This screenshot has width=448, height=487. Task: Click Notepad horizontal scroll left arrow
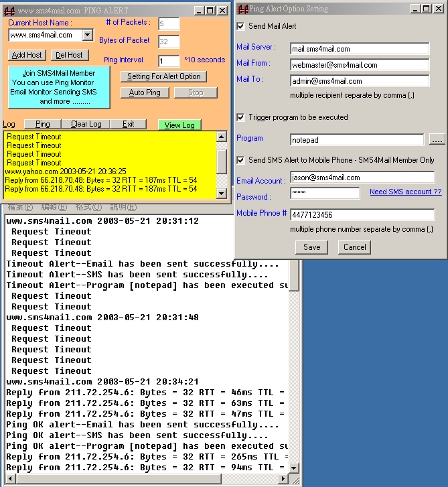point(10,478)
